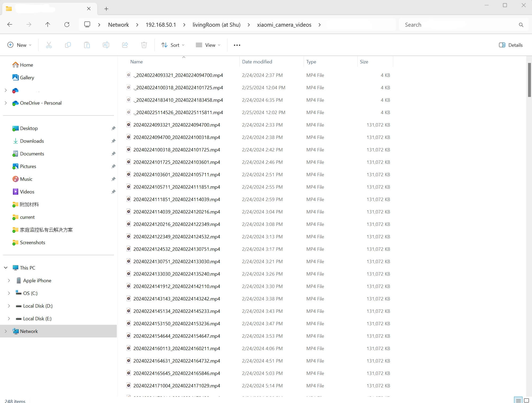Click the Copy icon in toolbar
Screen dimensions: 532x403
pos(68,45)
